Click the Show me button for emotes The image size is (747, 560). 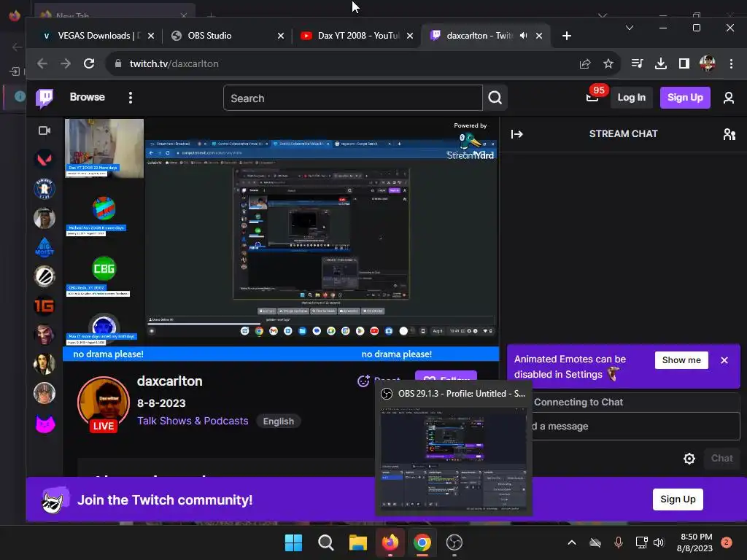681,360
